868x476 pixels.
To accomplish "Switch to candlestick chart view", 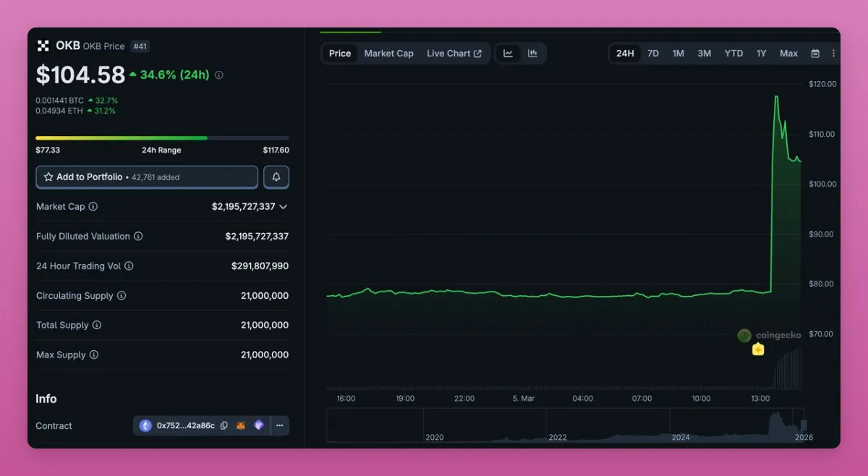I will click(532, 54).
